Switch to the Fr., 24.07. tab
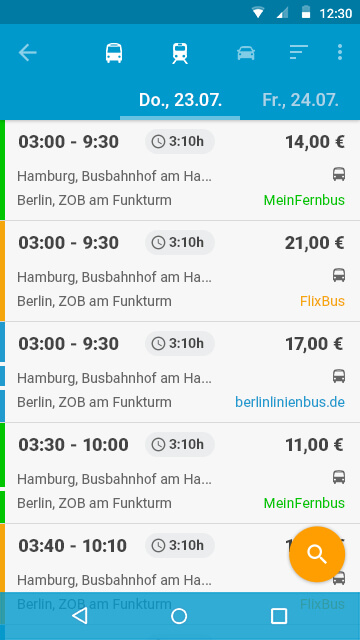 tap(300, 100)
